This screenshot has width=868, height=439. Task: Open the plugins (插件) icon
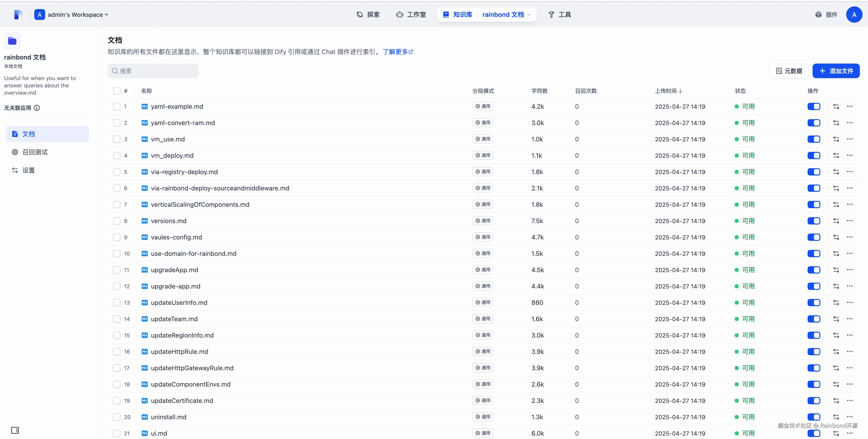coord(818,15)
